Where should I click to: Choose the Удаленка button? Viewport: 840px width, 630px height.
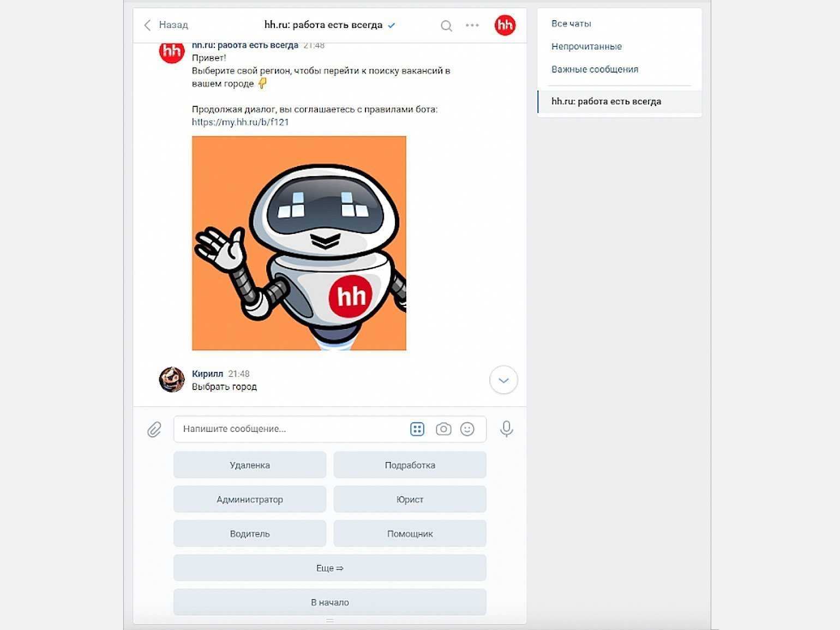(x=250, y=465)
